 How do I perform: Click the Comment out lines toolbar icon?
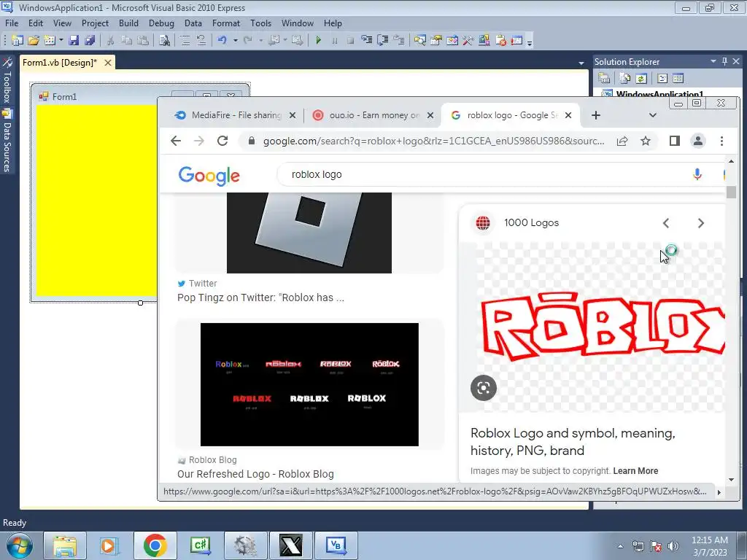185,41
